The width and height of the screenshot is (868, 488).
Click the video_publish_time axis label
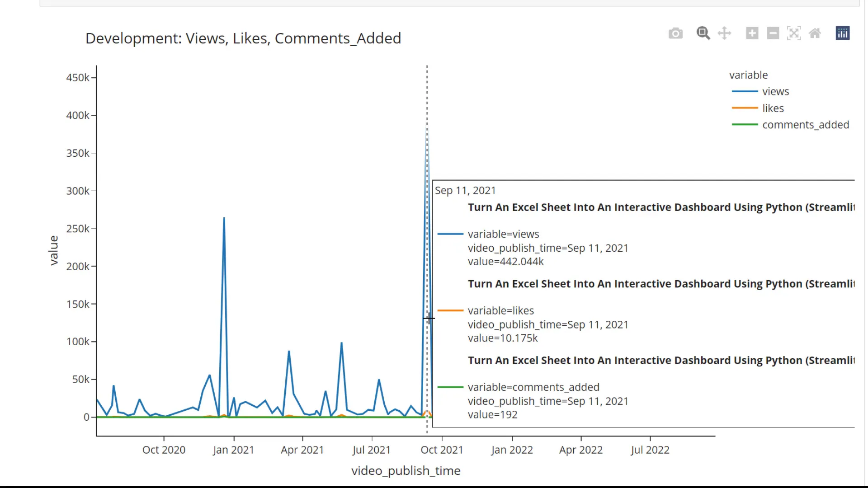[x=406, y=470]
